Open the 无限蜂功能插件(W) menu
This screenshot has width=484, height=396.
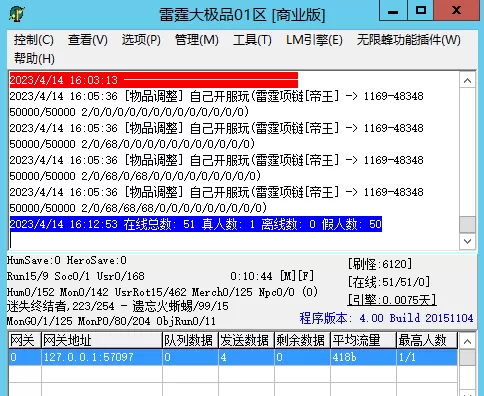click(x=408, y=40)
